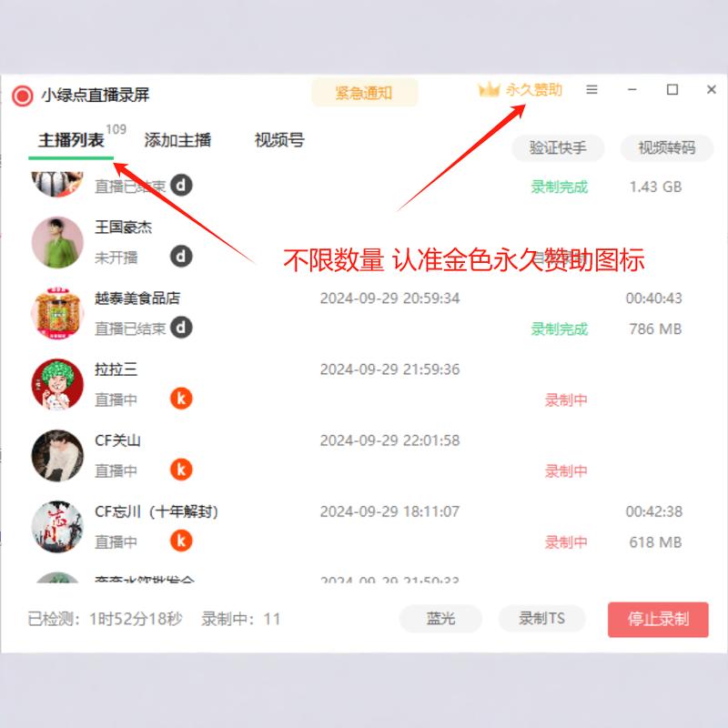Open the hamburger menu in title bar

(x=591, y=89)
